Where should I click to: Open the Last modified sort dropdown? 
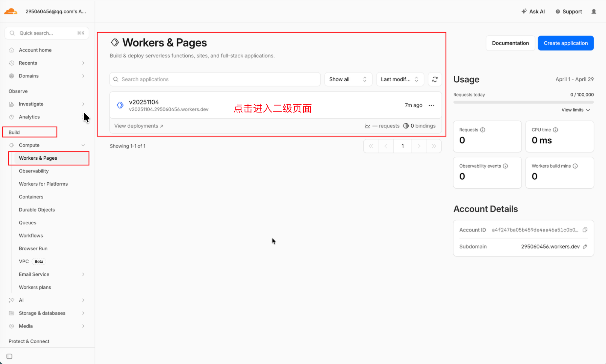pos(400,79)
